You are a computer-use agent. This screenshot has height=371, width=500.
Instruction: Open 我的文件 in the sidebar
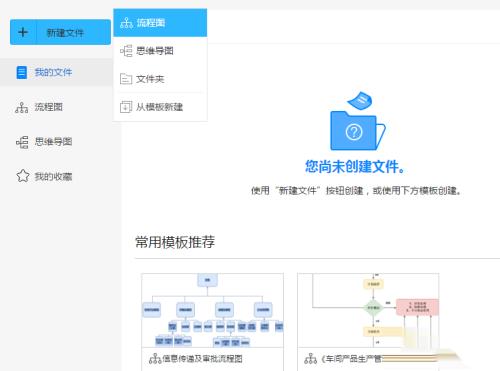coord(56,72)
